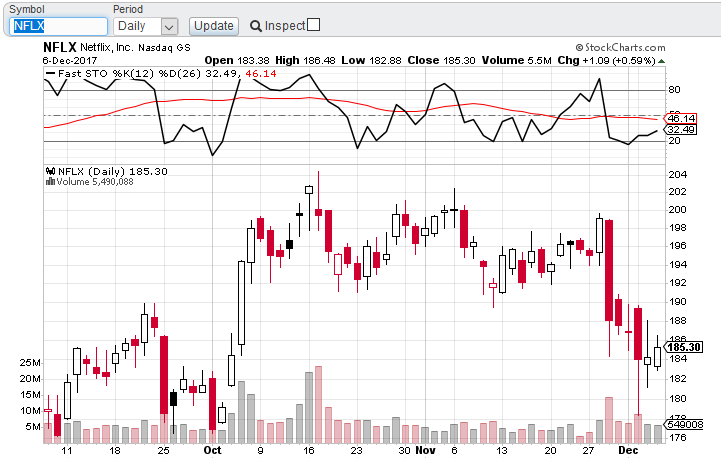721x460 pixels.
Task: Click the 185.30 current price tag
Action: coord(684,347)
